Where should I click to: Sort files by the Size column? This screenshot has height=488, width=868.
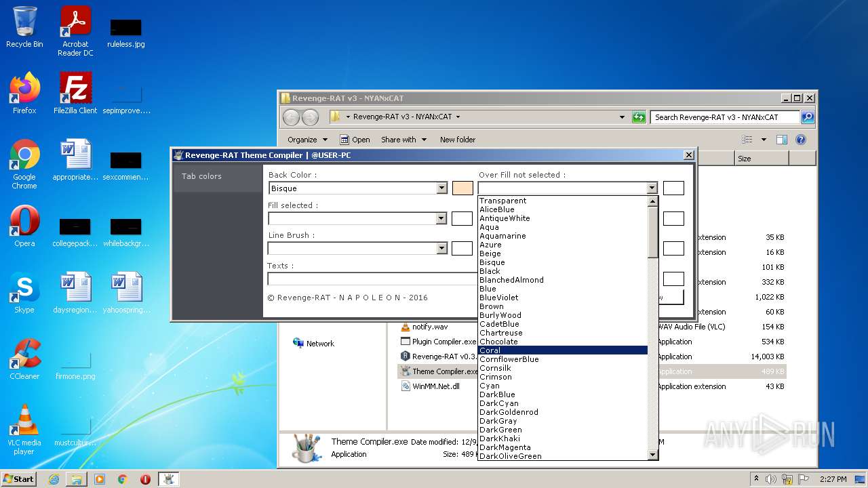pyautogui.click(x=762, y=159)
